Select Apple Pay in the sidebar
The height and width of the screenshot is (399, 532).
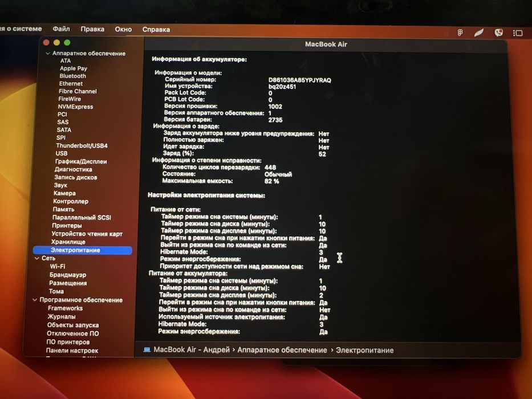[74, 68]
